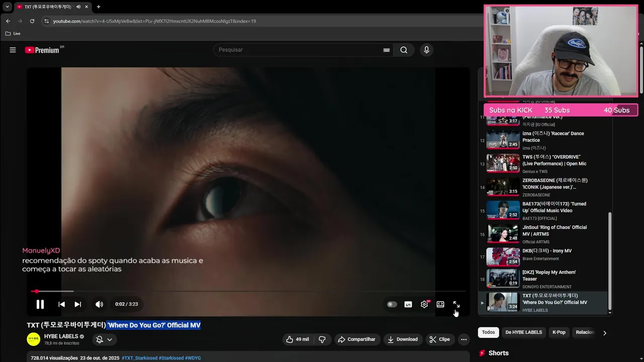The image size is (644, 362).
Task: Open HYBE LABELS channel avatar
Action: [x=33, y=339]
